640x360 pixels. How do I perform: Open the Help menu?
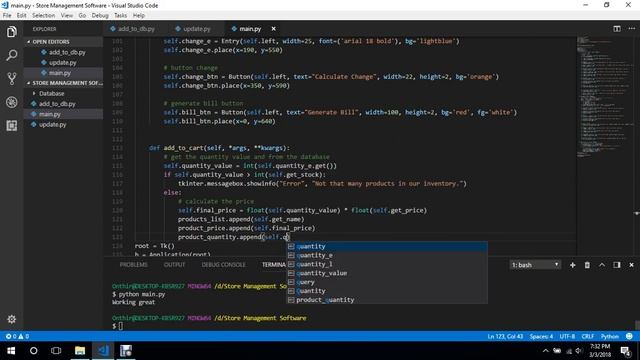click(139, 15)
